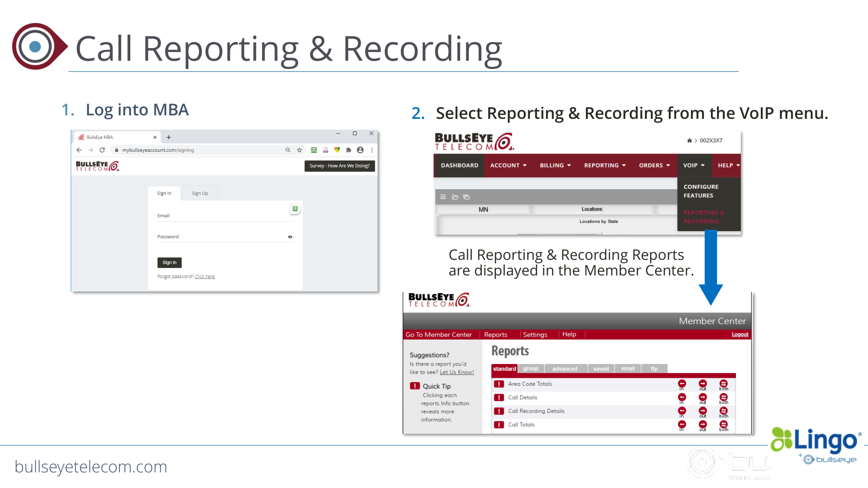Expand the BILLING dropdown menu
Screen dimensions: 868x488
pos(556,165)
